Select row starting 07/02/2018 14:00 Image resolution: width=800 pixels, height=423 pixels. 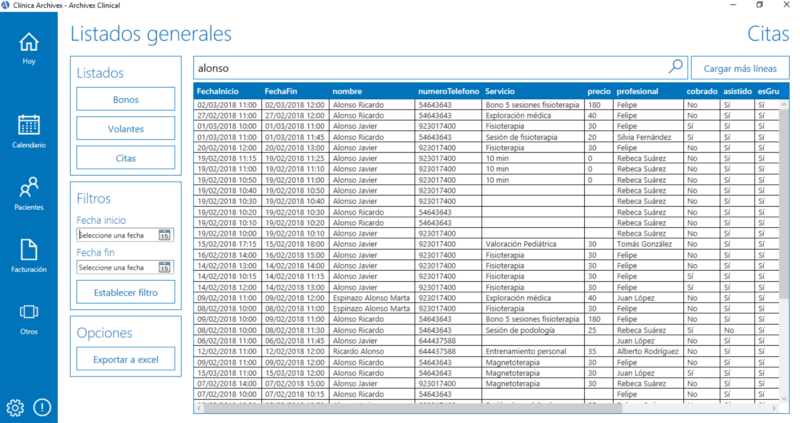(486, 384)
